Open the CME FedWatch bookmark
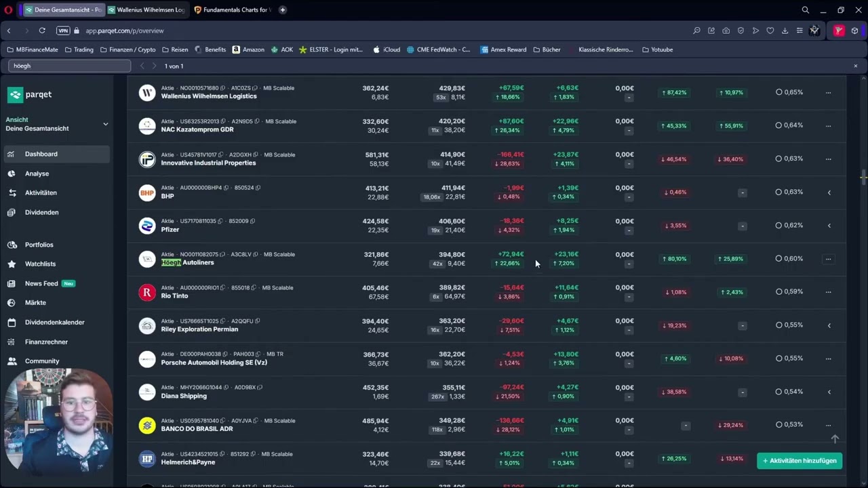The height and width of the screenshot is (488, 868). click(x=439, y=49)
